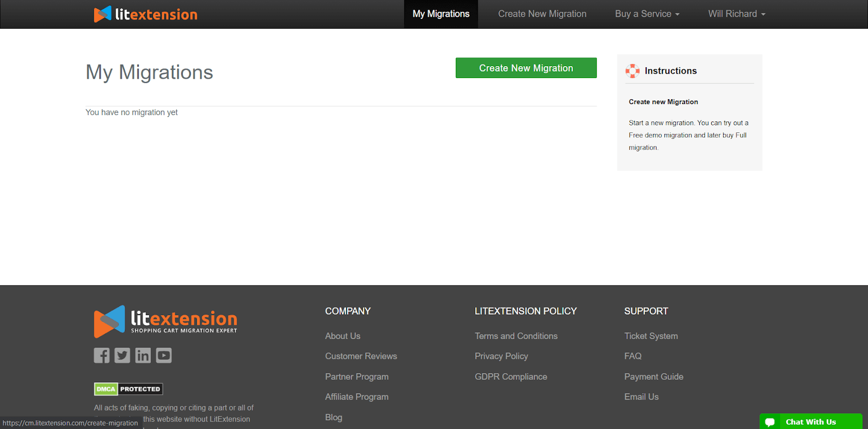
Task: Select the My Migrations tab
Action: (441, 14)
